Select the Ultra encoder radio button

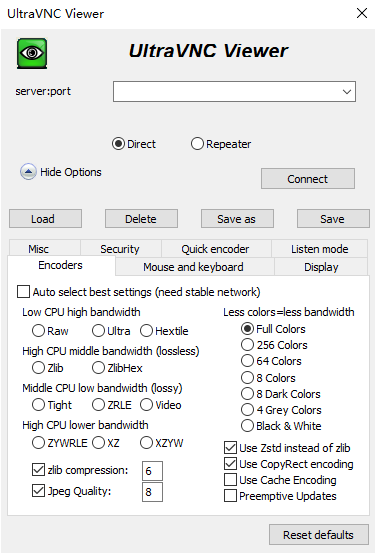click(98, 331)
